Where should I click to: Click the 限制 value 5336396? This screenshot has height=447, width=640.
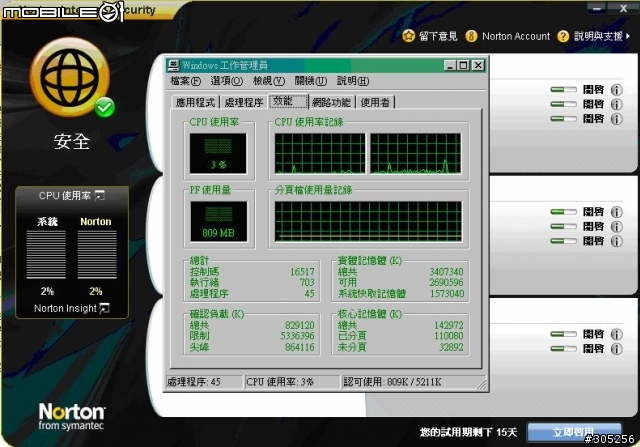click(298, 336)
